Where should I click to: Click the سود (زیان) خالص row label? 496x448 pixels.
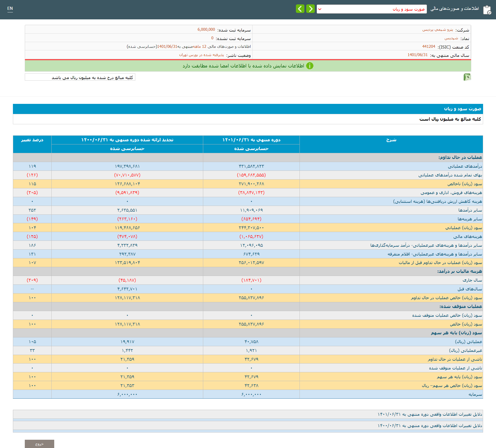tap(466, 324)
